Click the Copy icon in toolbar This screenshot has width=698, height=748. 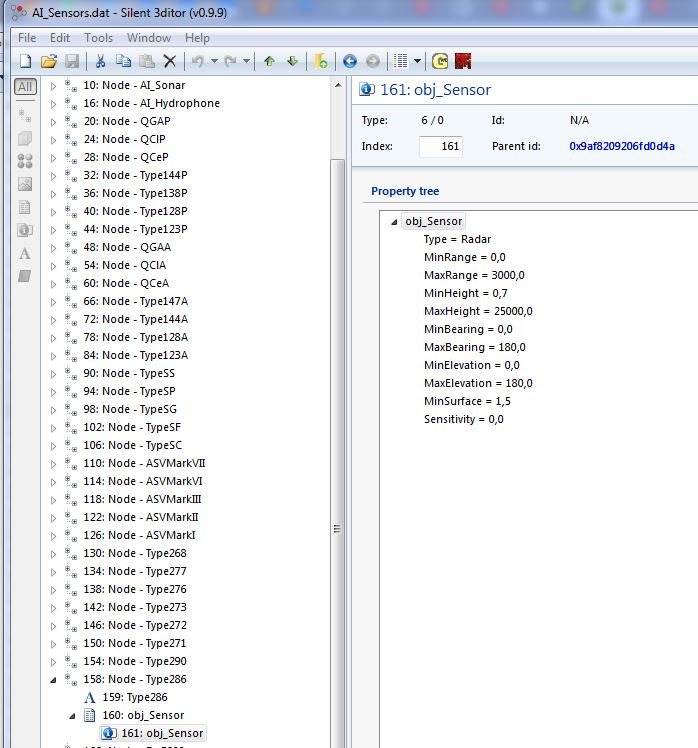coord(123,61)
